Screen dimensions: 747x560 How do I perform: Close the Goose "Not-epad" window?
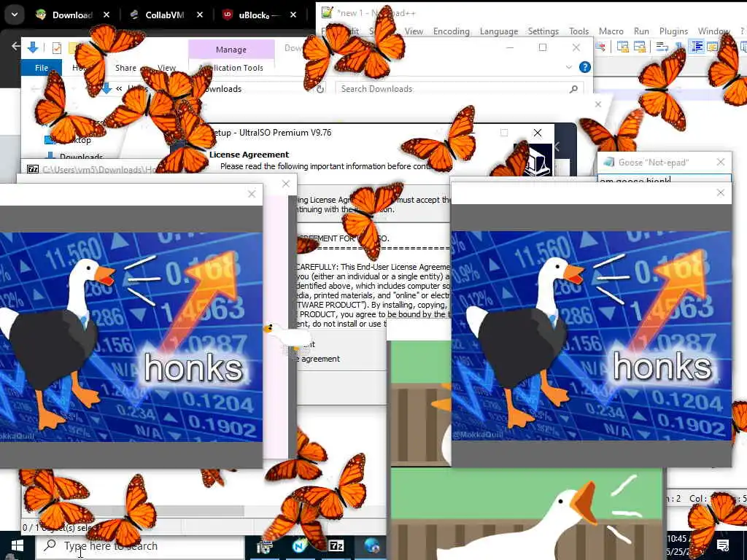point(721,162)
